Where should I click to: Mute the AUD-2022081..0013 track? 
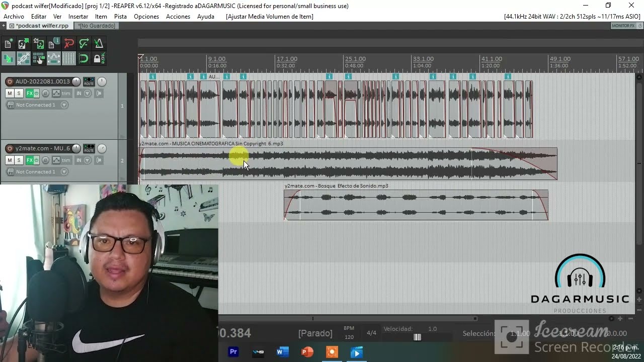click(10, 93)
